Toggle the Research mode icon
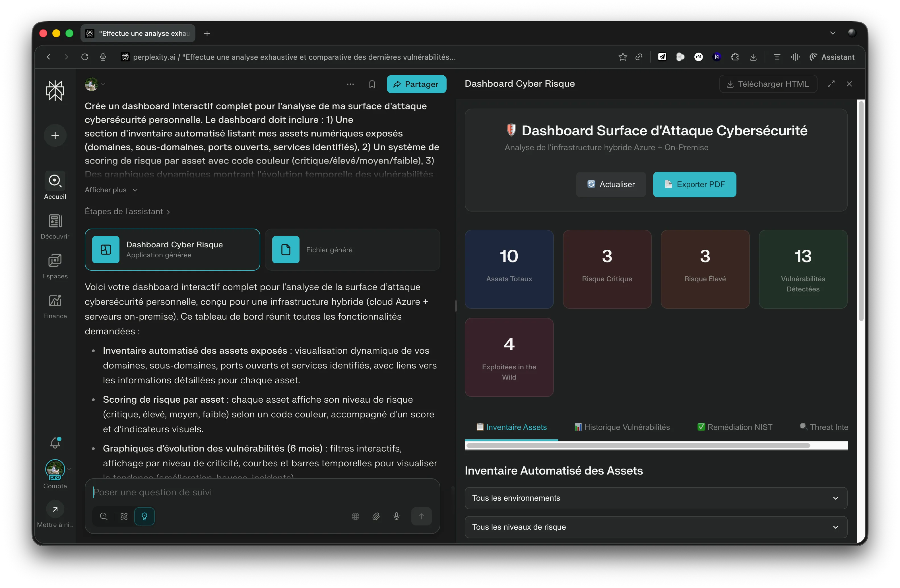This screenshot has height=588, width=900. point(124,516)
